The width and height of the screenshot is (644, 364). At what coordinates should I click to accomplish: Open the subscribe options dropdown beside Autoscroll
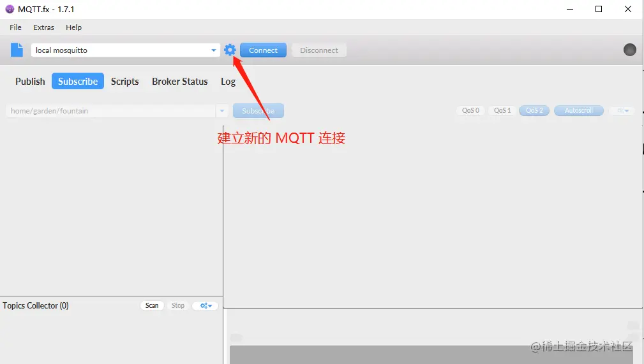point(623,110)
